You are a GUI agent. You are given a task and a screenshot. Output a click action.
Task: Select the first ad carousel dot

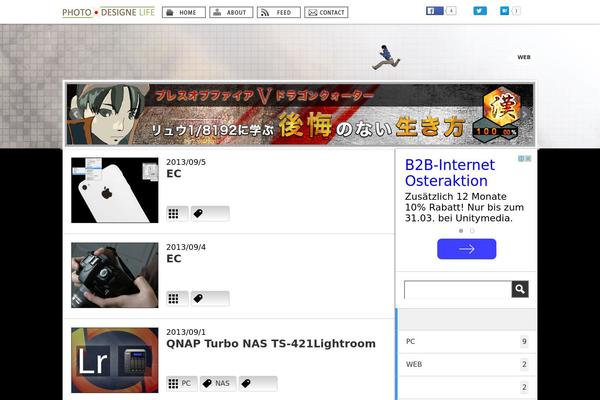461,231
